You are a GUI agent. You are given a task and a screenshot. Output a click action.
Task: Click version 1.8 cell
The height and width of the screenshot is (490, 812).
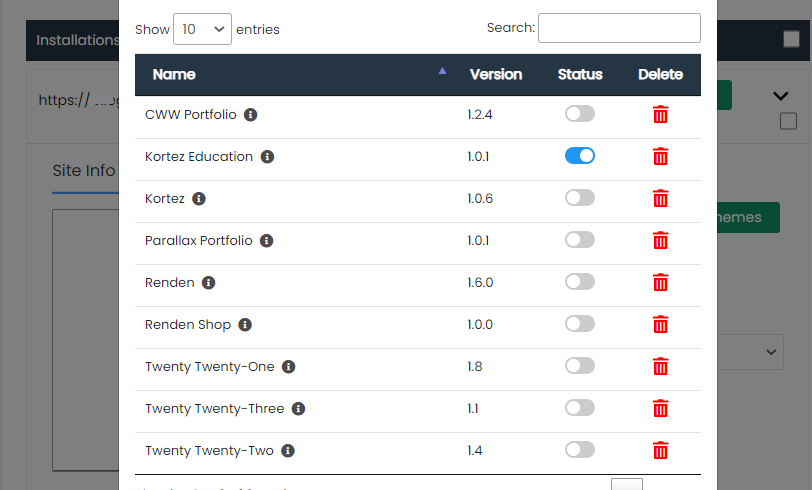pyautogui.click(x=474, y=366)
